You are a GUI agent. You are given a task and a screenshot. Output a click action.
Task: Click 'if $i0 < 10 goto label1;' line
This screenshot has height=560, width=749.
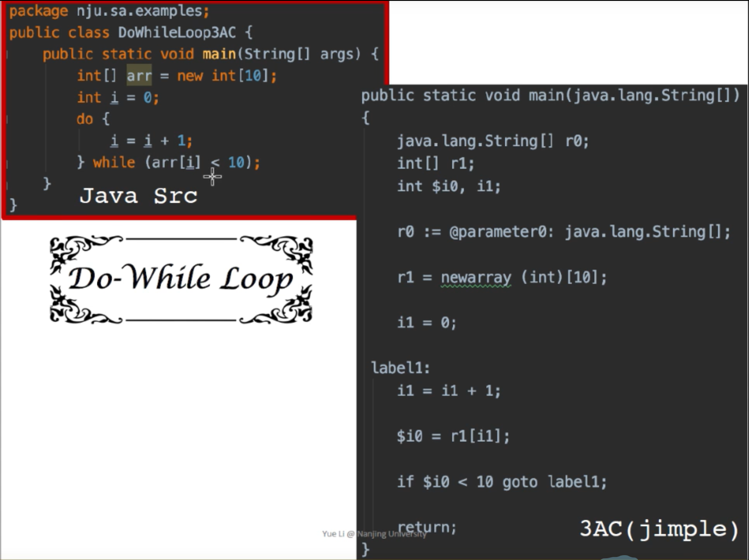pos(502,482)
